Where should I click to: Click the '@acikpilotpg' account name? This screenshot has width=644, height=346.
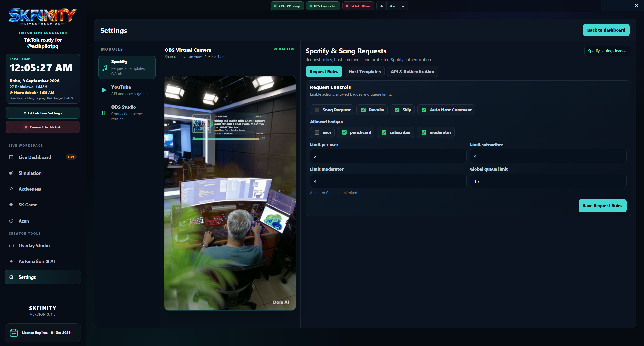point(43,46)
